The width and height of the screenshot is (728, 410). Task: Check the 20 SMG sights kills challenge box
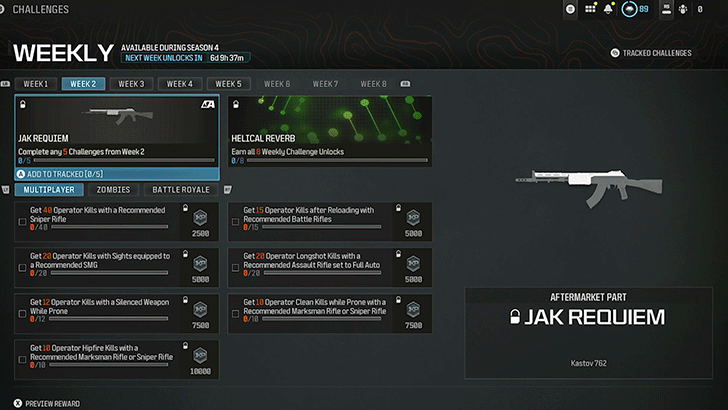pyautogui.click(x=22, y=268)
